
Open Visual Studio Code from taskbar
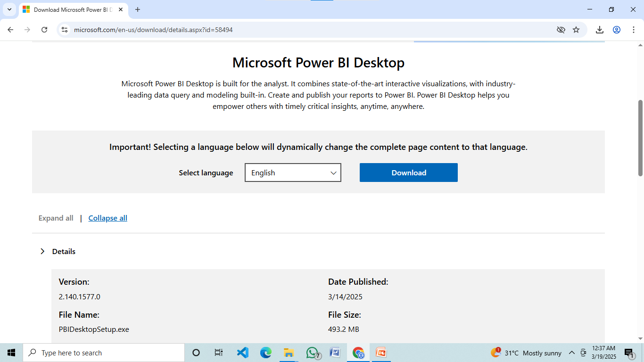pos(242,353)
